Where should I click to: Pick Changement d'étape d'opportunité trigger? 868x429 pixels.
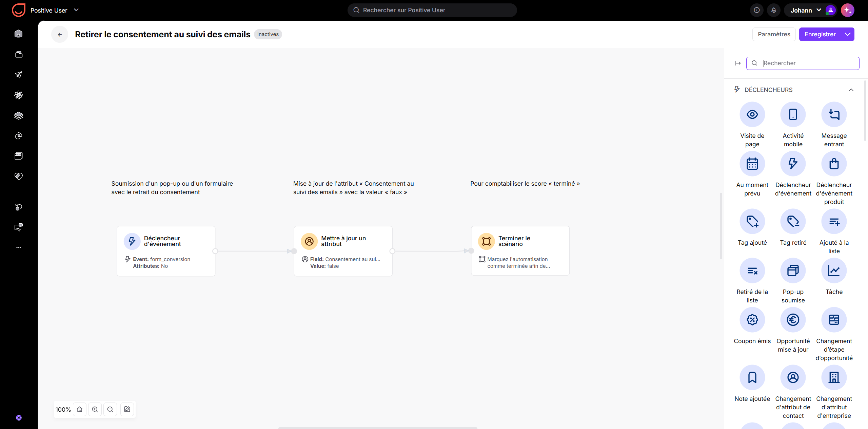click(x=834, y=320)
